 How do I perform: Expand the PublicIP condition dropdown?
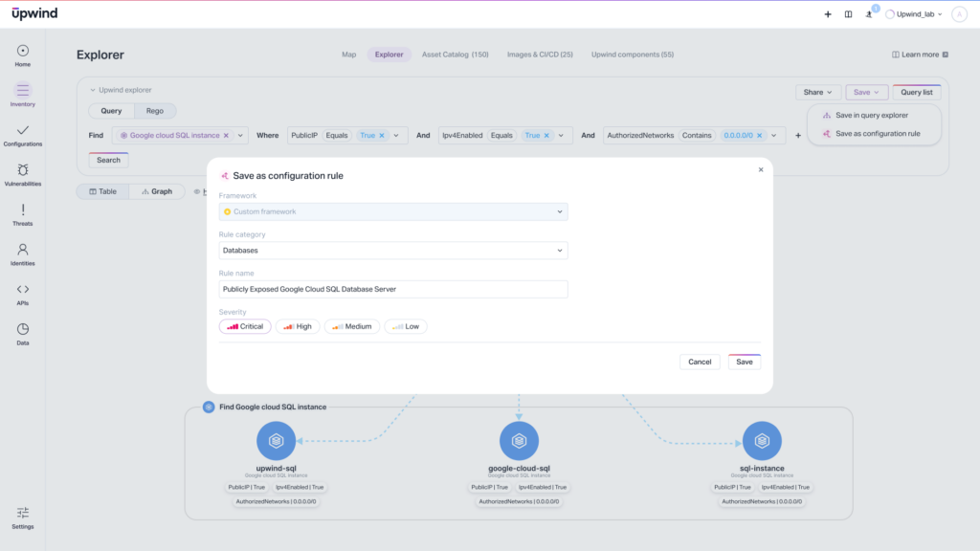coord(396,136)
